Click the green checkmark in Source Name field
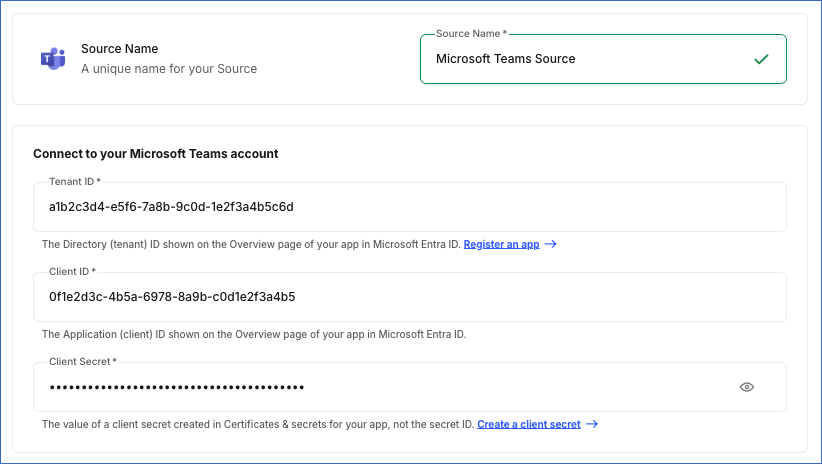This screenshot has height=464, width=822. coord(761,59)
